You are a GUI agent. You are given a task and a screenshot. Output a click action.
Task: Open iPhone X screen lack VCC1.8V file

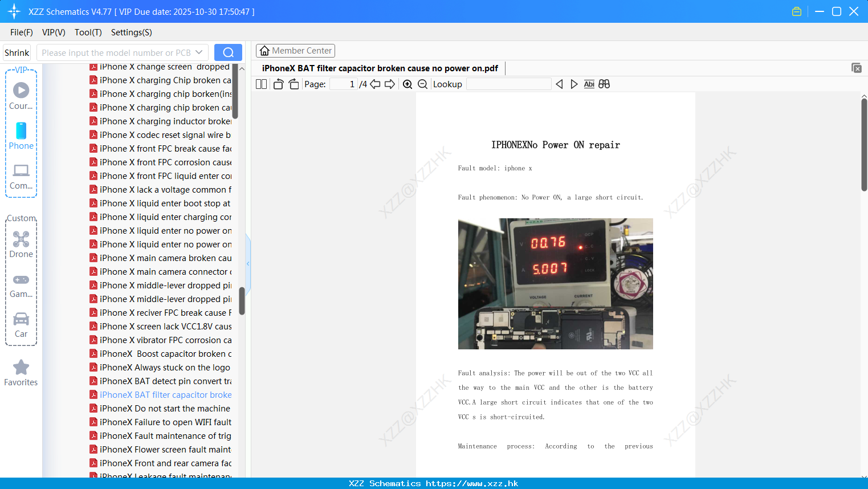[160, 327]
